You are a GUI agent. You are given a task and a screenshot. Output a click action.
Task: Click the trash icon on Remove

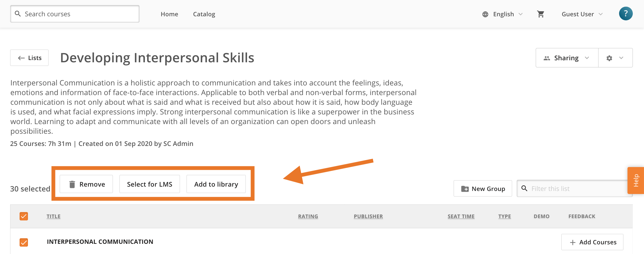tap(72, 184)
